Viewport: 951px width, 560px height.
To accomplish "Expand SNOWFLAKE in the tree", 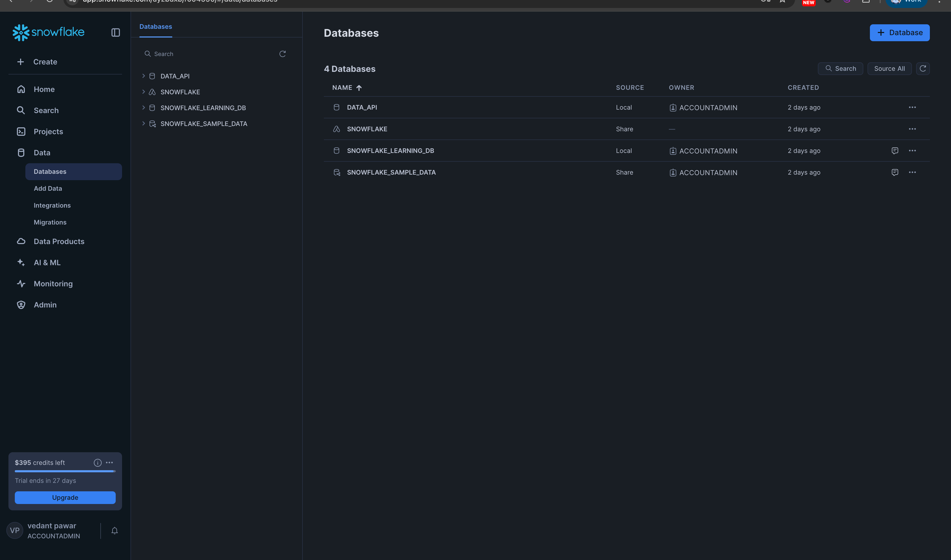I will pyautogui.click(x=143, y=92).
